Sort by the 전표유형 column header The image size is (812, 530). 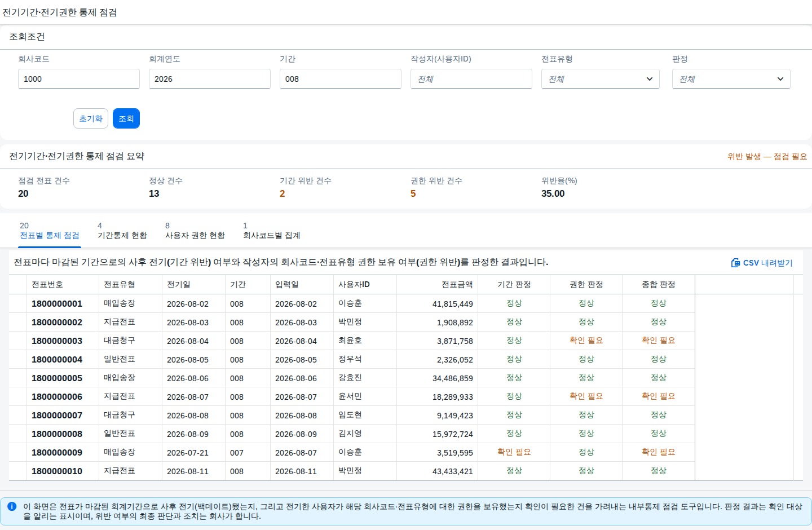[x=131, y=285]
